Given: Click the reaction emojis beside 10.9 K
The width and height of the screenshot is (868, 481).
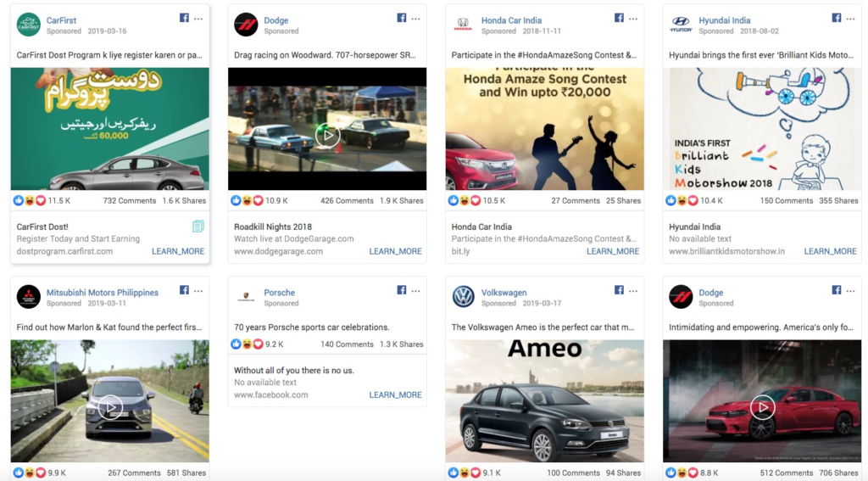Looking at the screenshot, I should click(247, 200).
